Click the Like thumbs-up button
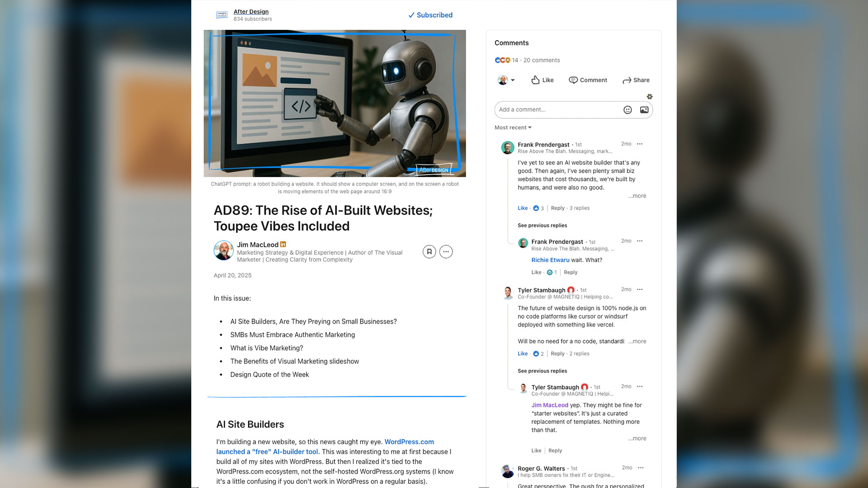Image resolution: width=868 pixels, height=488 pixels. (542, 80)
